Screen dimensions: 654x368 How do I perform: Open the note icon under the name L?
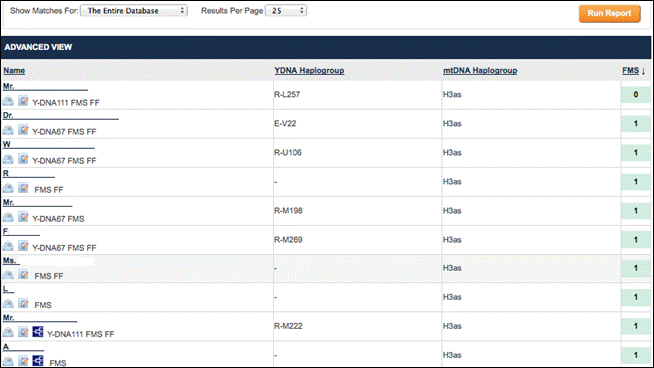click(x=23, y=303)
